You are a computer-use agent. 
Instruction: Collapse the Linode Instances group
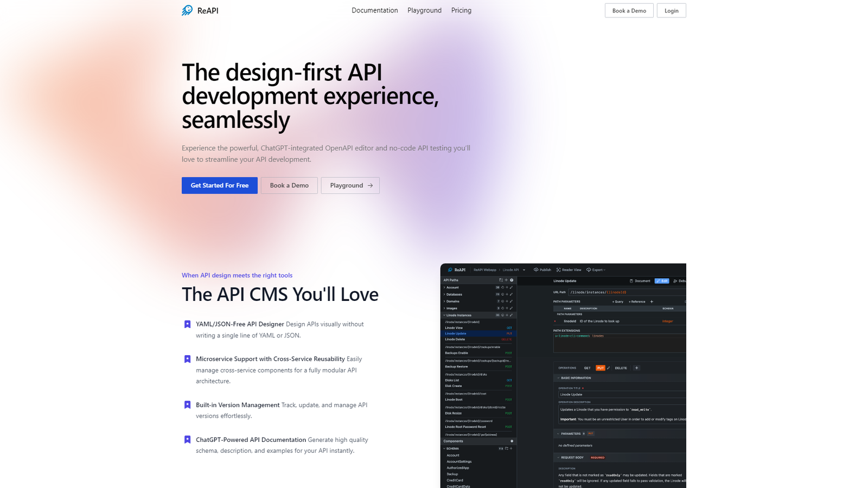(444, 315)
